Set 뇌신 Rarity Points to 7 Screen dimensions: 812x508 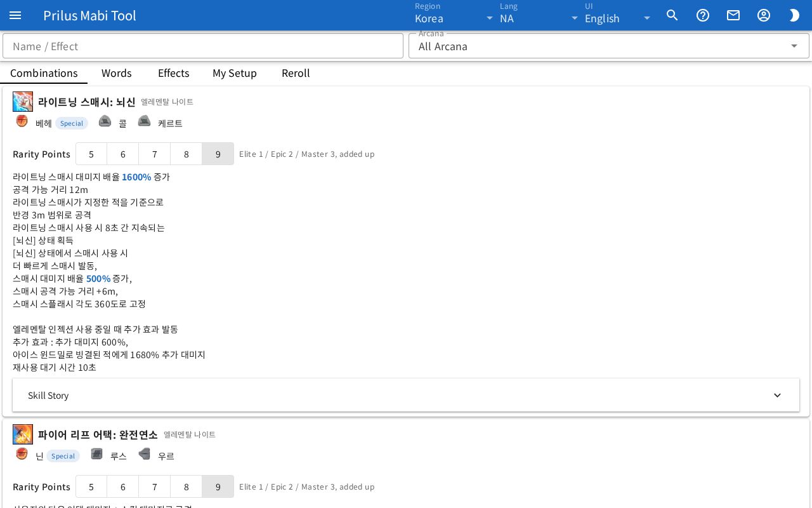coord(155,154)
